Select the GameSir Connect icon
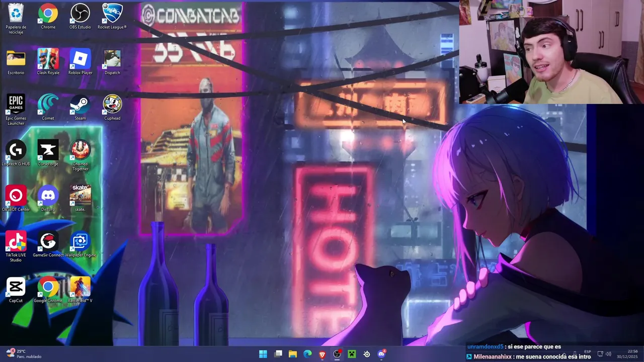 coord(48,244)
